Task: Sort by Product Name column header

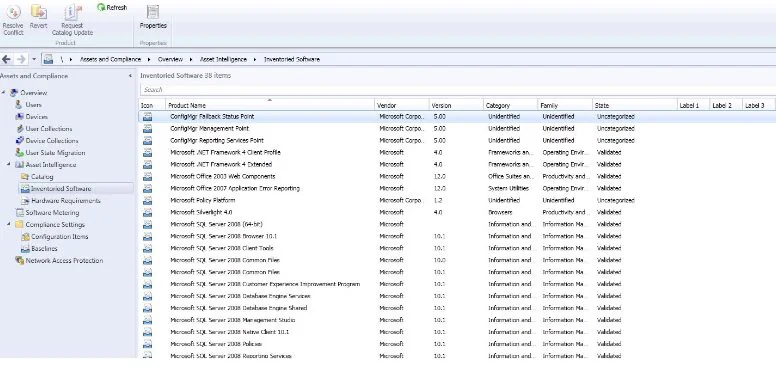Action: 270,105
